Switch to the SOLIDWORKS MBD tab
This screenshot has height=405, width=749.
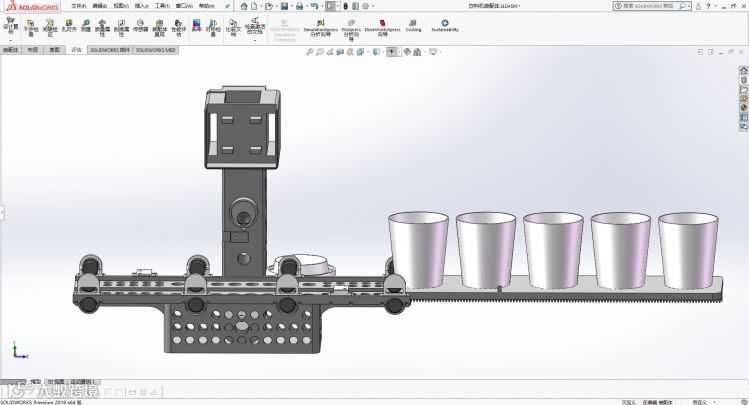point(156,50)
